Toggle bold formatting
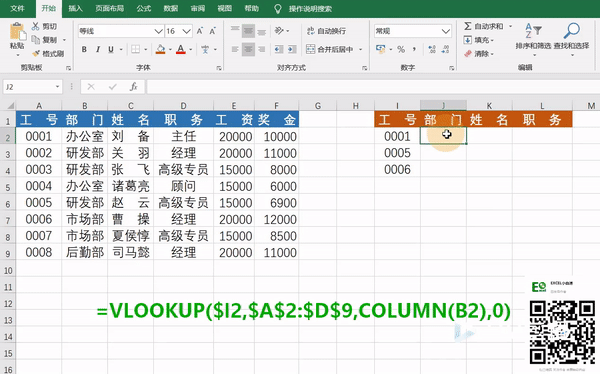This screenshot has height=374, width=600. [84, 49]
